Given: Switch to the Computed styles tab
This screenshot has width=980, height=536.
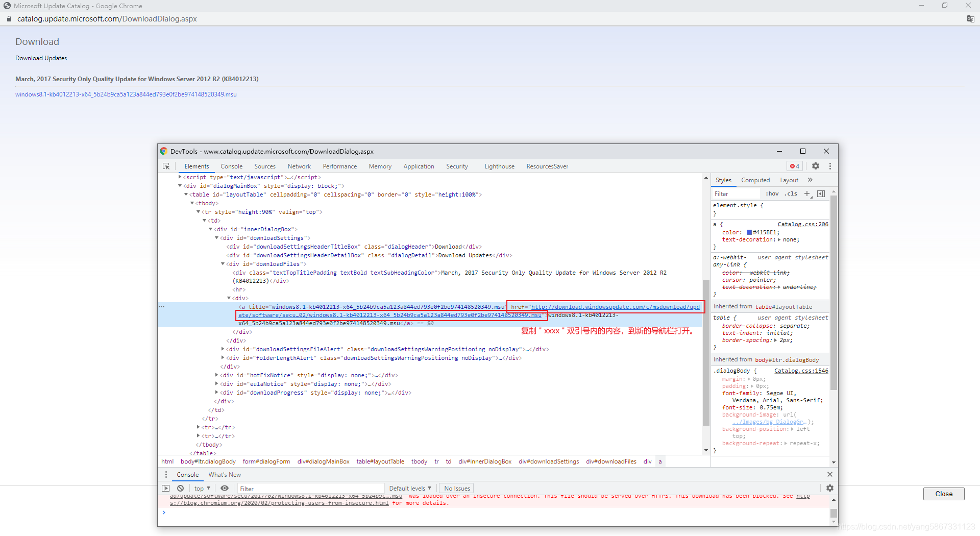Looking at the screenshot, I should [x=755, y=180].
